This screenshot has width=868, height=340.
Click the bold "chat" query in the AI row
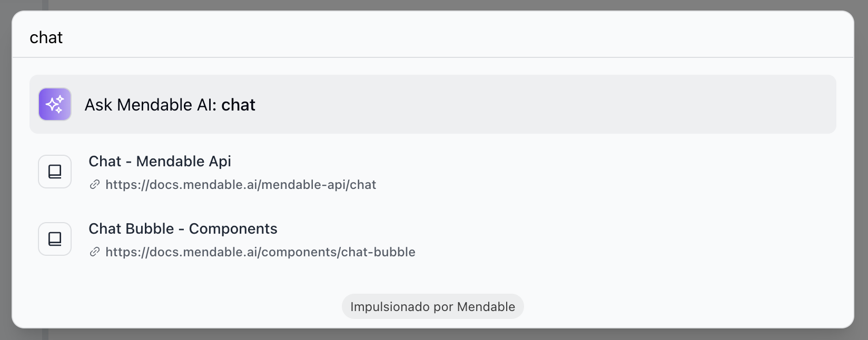click(238, 105)
